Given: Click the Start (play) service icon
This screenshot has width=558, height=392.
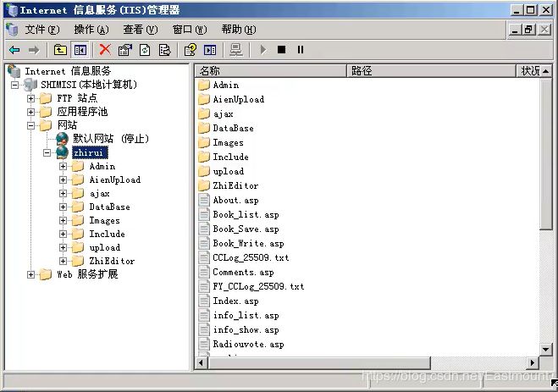Looking at the screenshot, I should (263, 50).
